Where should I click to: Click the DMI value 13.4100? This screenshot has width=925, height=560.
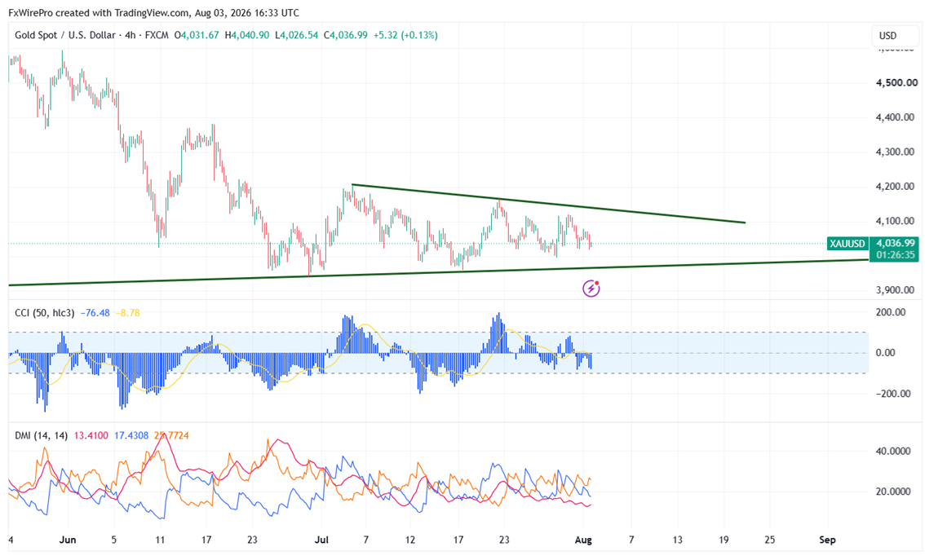pyautogui.click(x=91, y=435)
